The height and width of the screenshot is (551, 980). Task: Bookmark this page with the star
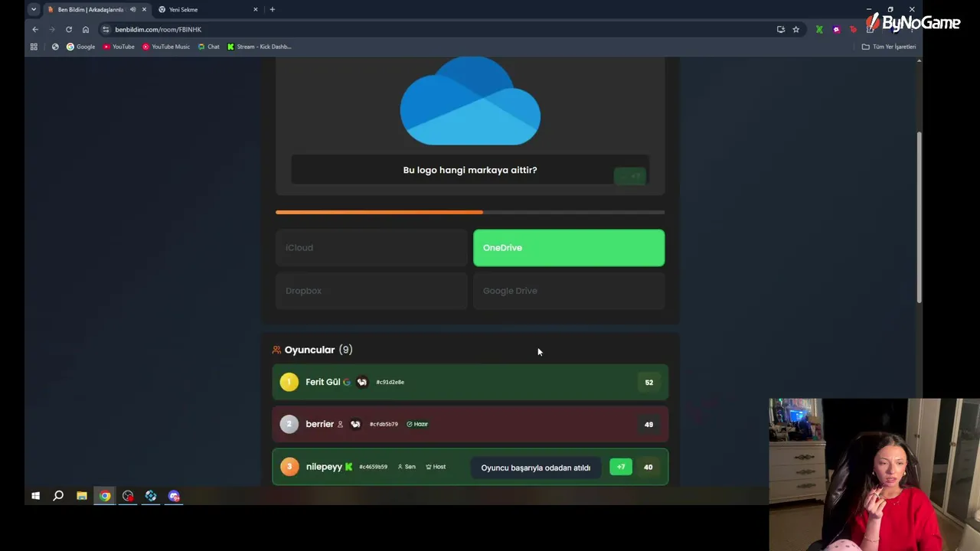[796, 29]
